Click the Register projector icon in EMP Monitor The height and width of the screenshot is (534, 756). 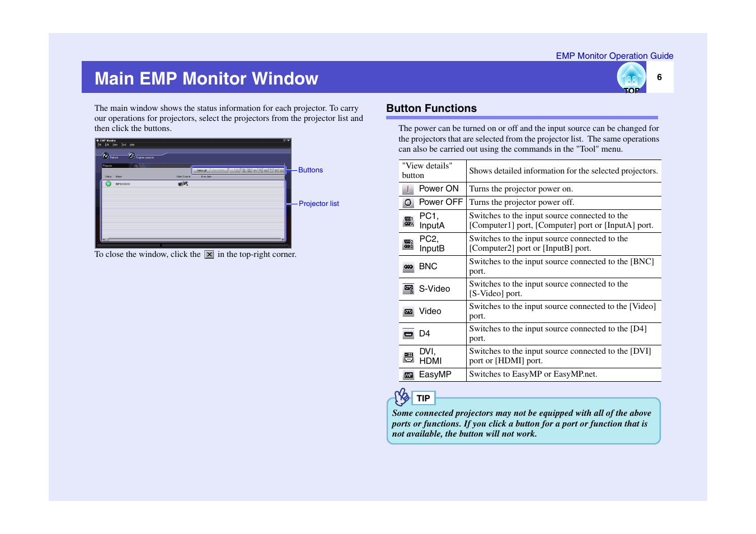pyautogui.click(x=132, y=156)
